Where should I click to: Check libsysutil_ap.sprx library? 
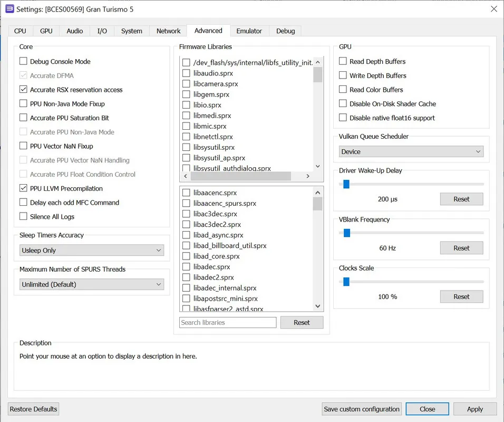click(186, 158)
